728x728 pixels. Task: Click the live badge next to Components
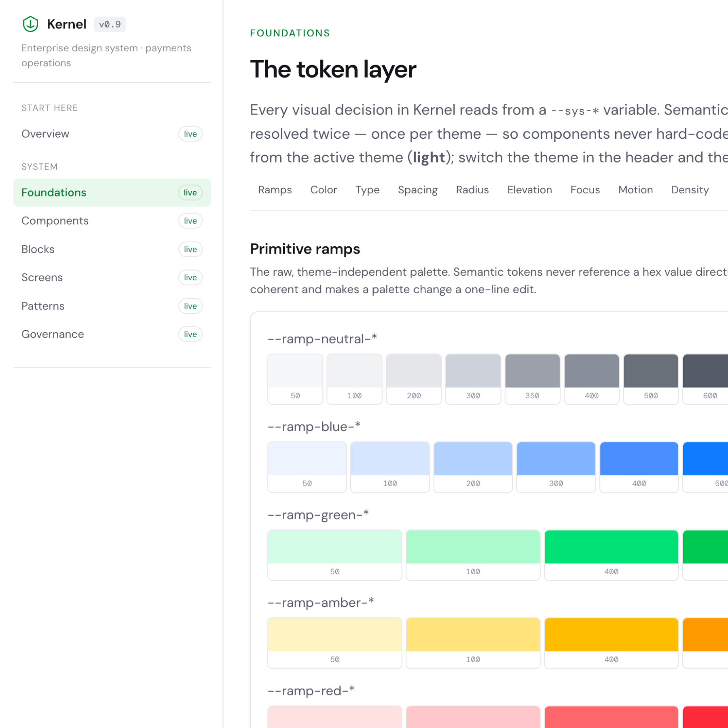(190, 221)
